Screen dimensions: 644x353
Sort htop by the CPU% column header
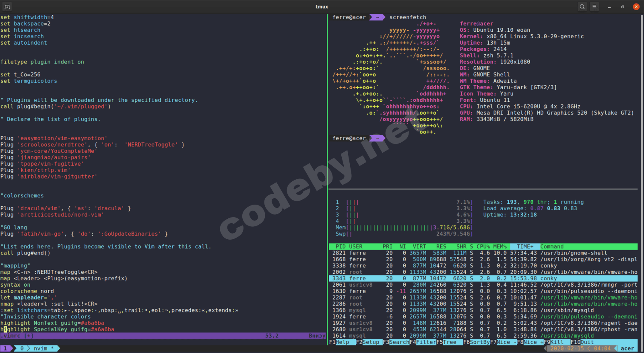point(483,246)
